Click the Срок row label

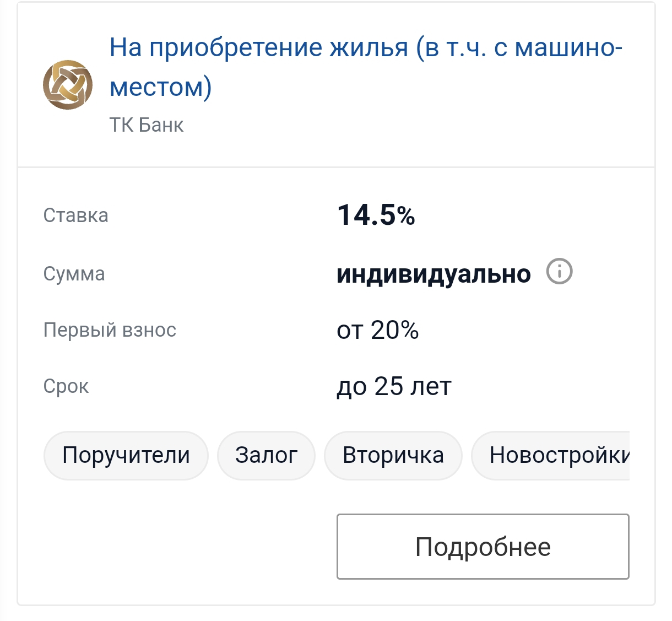66,386
